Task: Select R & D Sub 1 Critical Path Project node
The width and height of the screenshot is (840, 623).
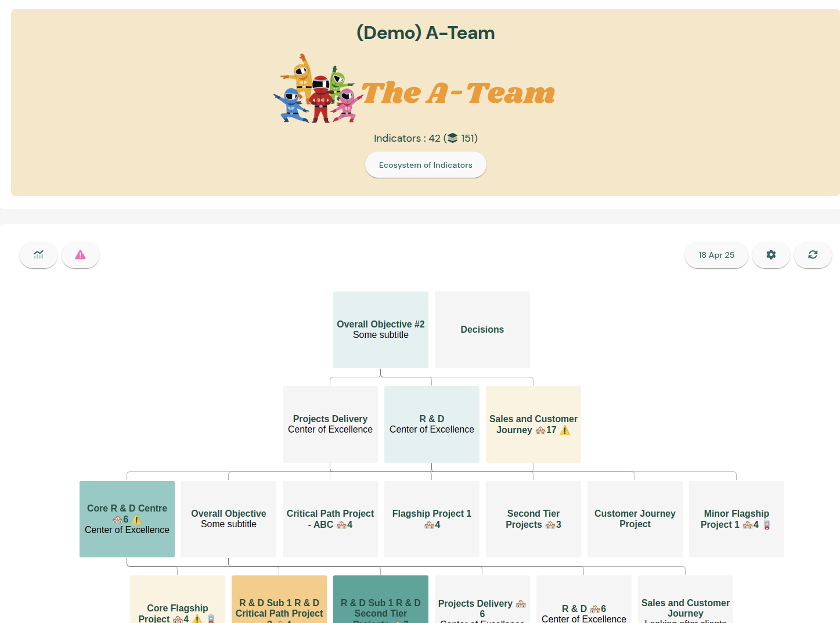Action: coord(279,599)
